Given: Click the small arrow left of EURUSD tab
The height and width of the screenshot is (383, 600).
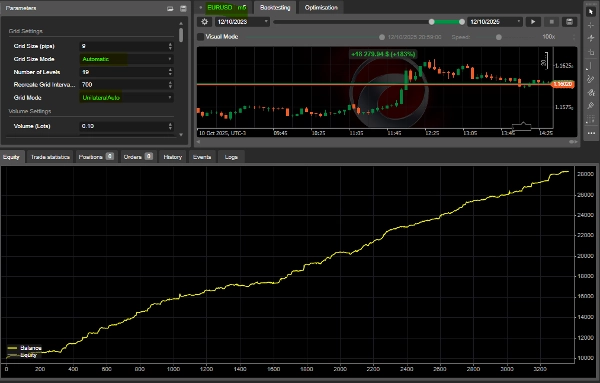Looking at the screenshot, I should 201,8.
